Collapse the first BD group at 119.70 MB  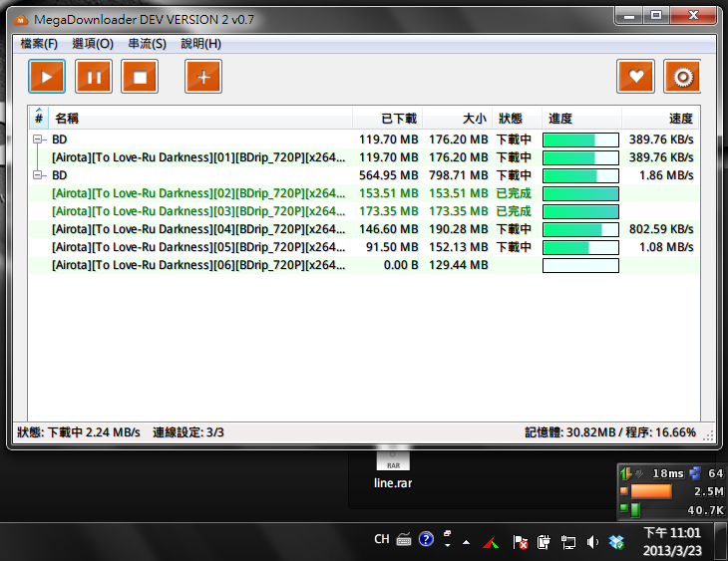point(37,140)
